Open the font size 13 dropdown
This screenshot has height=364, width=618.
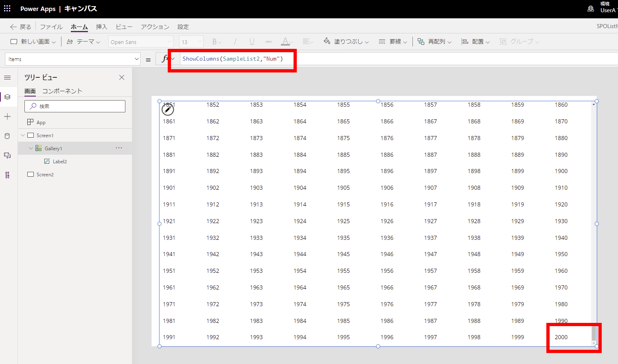coord(191,42)
